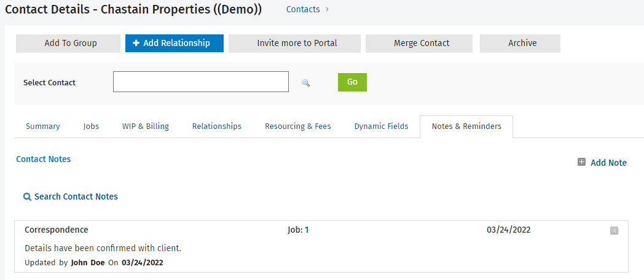
Task: View the Relationships tab
Action: click(217, 126)
